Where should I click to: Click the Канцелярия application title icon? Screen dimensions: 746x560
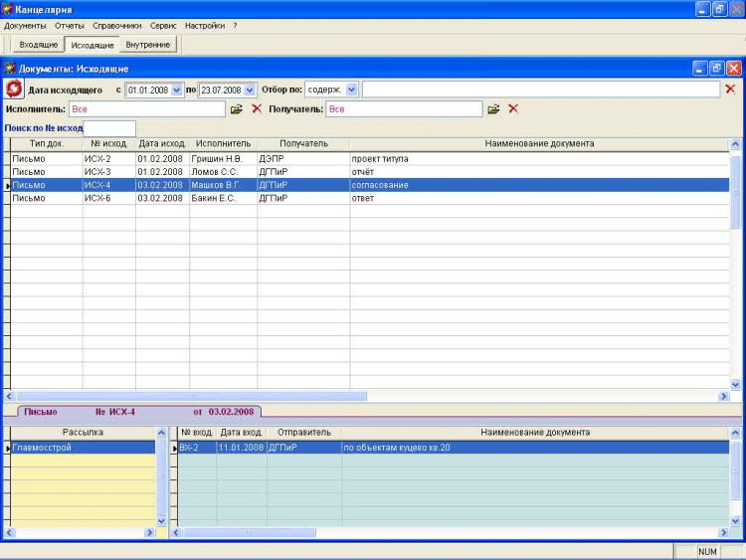[x=8, y=8]
